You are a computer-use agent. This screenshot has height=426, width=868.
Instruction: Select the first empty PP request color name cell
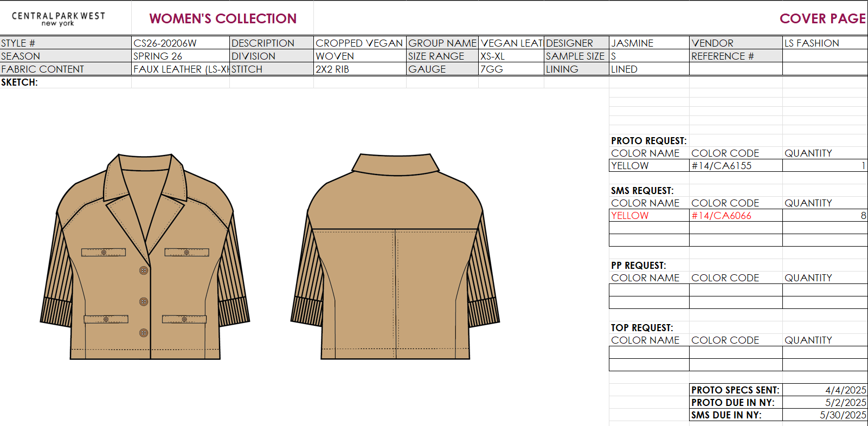click(649, 290)
